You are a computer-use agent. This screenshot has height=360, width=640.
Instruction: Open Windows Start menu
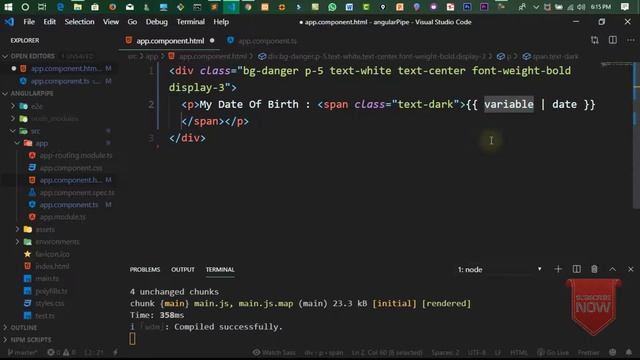point(8,7)
